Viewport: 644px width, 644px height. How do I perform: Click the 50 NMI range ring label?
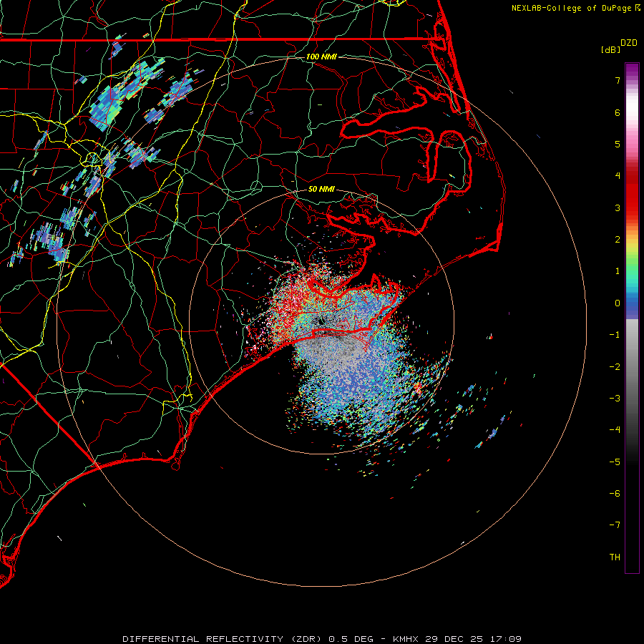click(x=321, y=189)
